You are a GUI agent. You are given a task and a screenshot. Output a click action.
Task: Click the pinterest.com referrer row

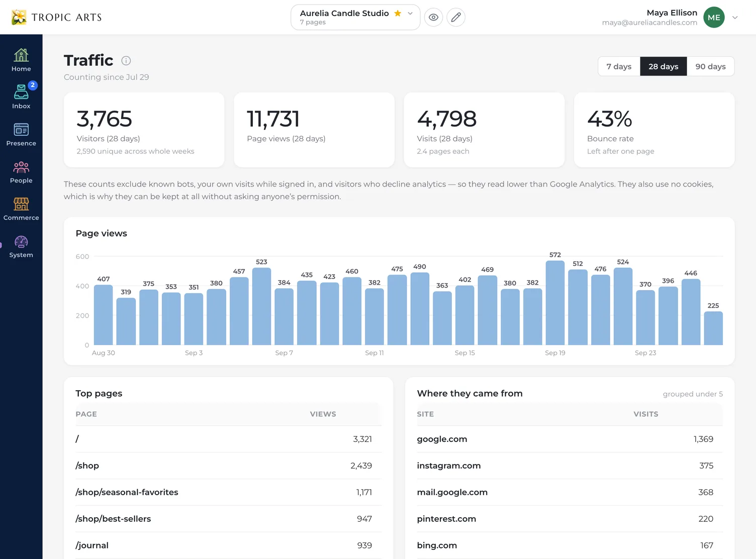[570, 519]
